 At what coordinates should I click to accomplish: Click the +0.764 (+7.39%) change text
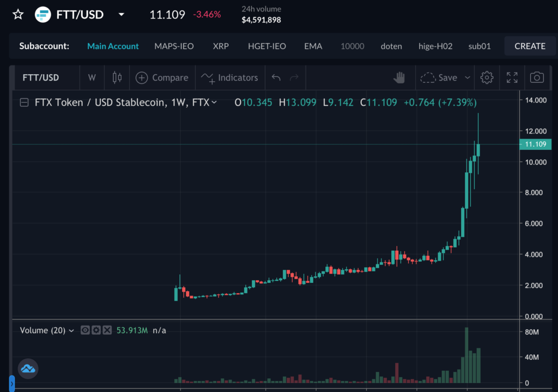tap(440, 102)
